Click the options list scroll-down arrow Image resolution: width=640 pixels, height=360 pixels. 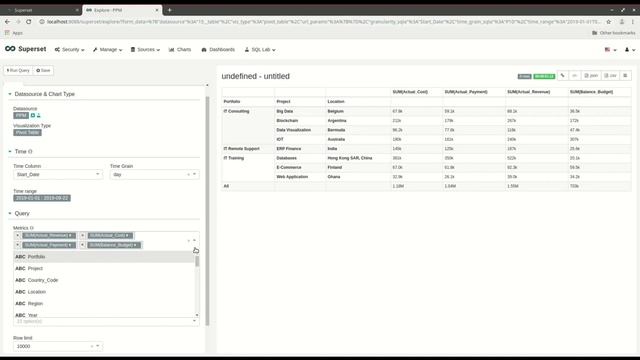tap(197, 315)
